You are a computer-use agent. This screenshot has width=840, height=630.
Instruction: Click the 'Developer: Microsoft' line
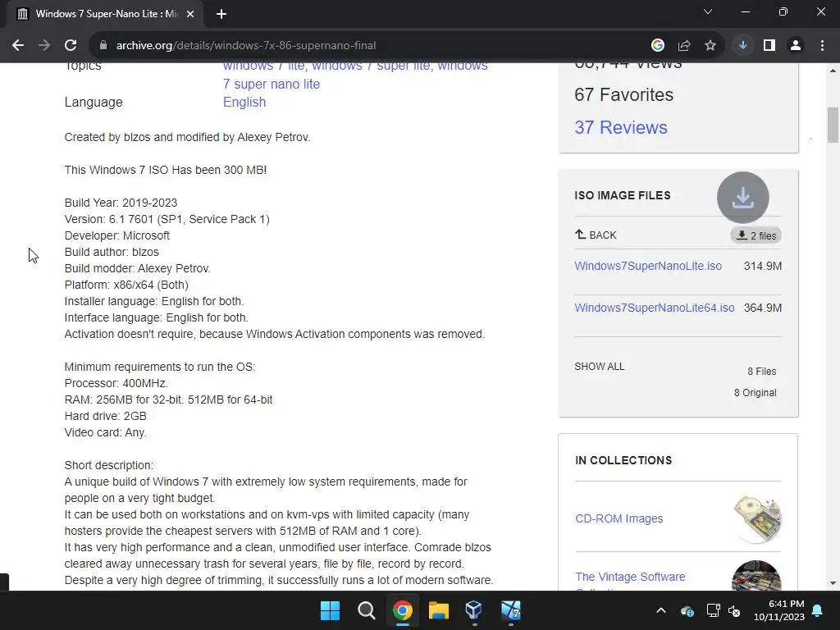click(116, 235)
